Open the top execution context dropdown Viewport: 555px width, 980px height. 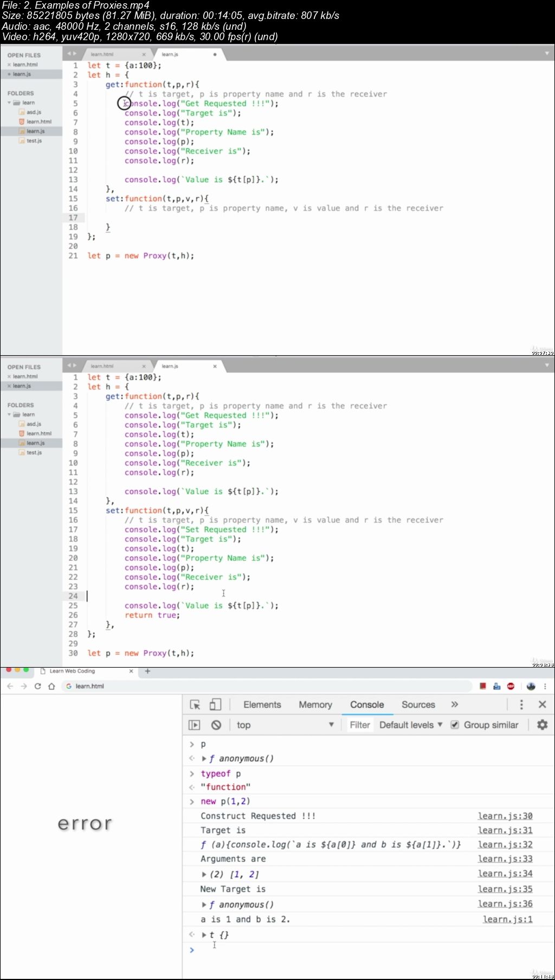285,725
